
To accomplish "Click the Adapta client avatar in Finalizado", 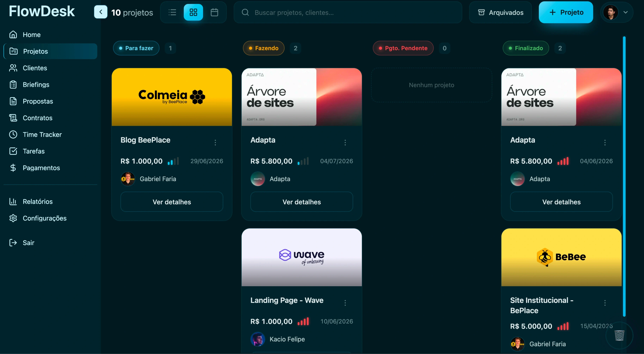I will click(517, 179).
